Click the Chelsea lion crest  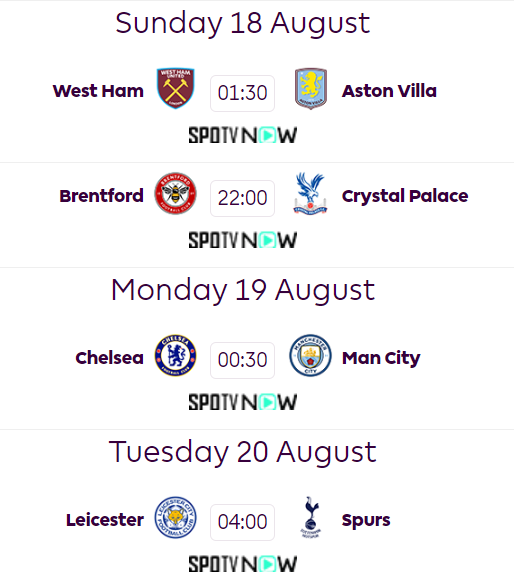tap(175, 355)
